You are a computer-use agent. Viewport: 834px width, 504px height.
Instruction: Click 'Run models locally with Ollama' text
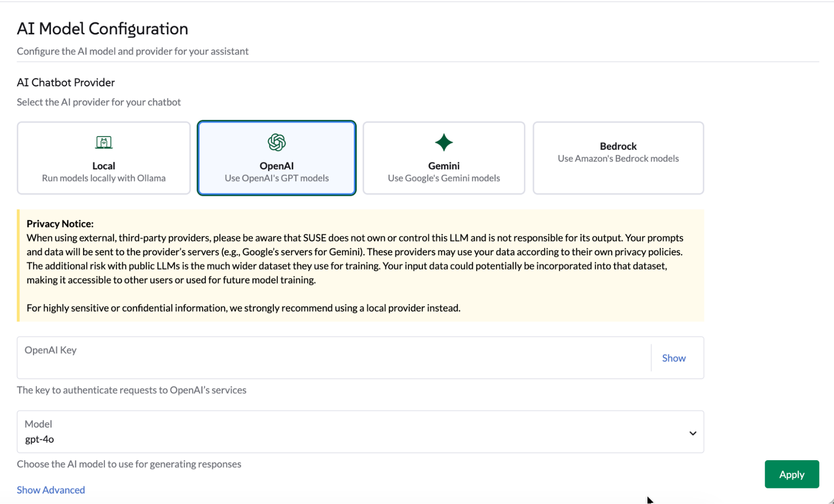tap(103, 178)
